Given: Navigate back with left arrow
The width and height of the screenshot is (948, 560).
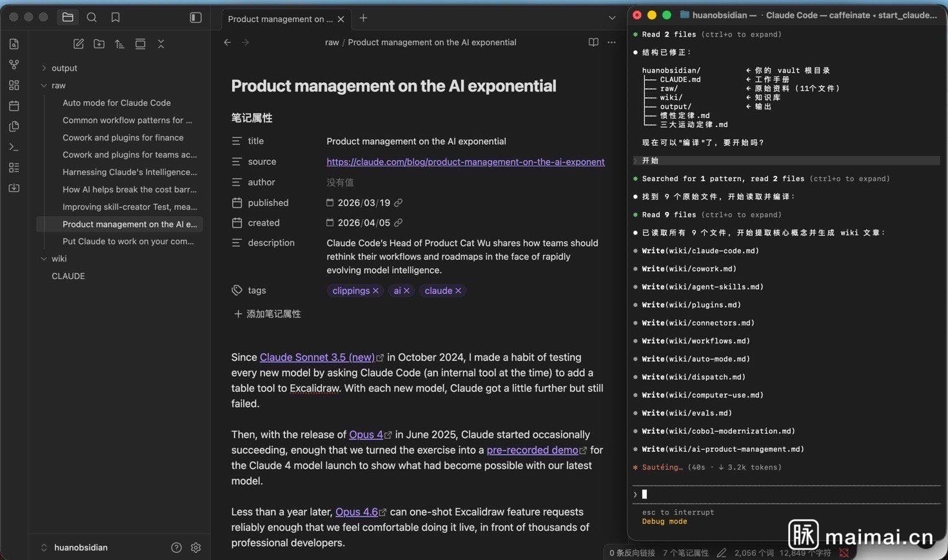Looking at the screenshot, I should [227, 43].
